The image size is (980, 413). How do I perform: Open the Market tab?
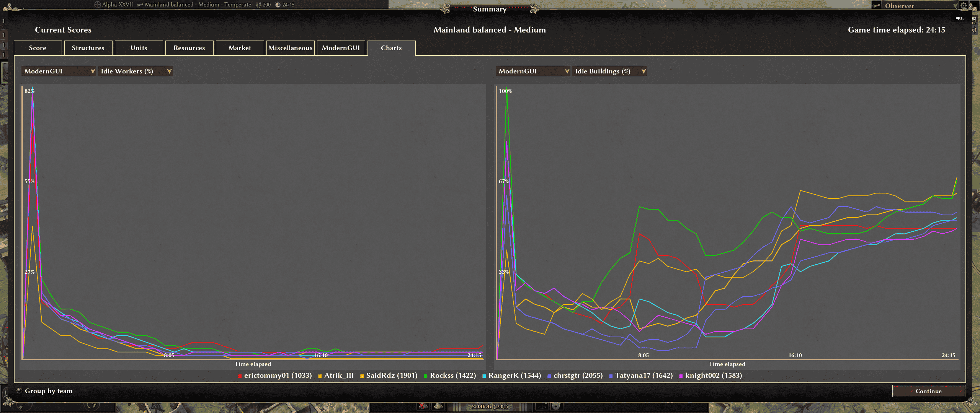(240, 48)
